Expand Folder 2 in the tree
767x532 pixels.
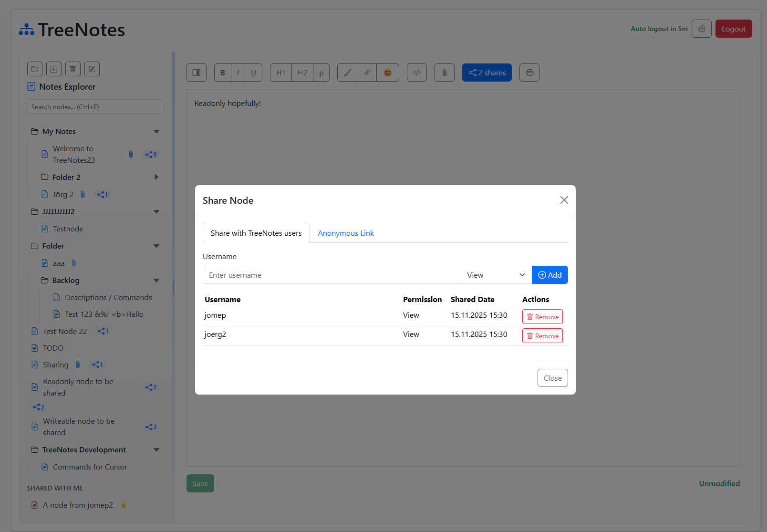(x=156, y=177)
